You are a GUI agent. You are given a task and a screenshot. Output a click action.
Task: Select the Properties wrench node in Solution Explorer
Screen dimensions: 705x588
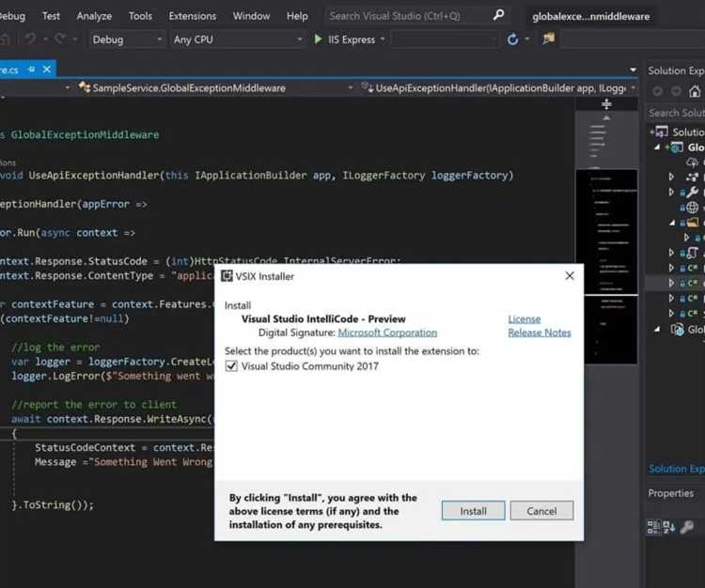[693, 193]
